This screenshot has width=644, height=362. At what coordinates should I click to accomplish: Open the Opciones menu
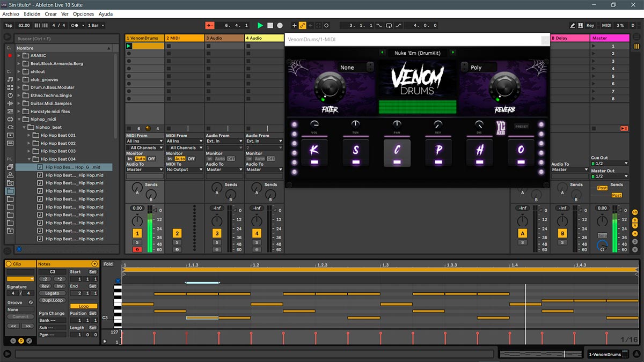83,14
